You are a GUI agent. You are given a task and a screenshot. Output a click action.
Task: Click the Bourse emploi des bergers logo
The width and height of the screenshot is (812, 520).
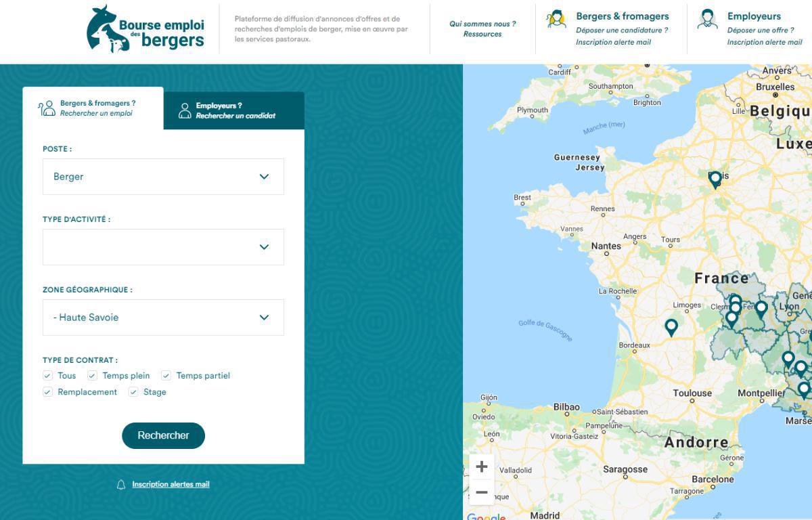(144, 30)
